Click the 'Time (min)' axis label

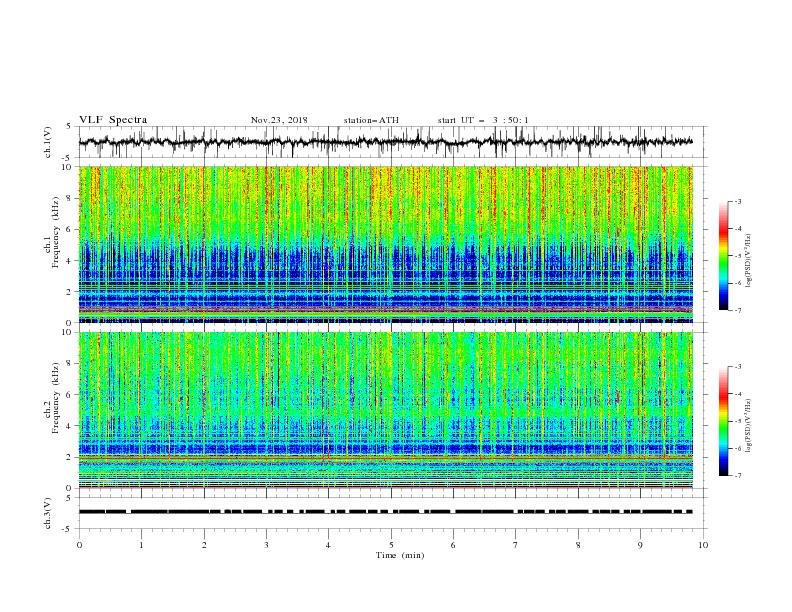click(400, 555)
